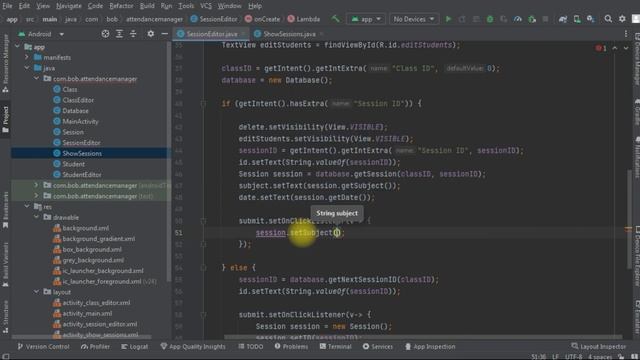The width and height of the screenshot is (640, 360).
Task: Open the Build menu
Action: [x=147, y=6]
